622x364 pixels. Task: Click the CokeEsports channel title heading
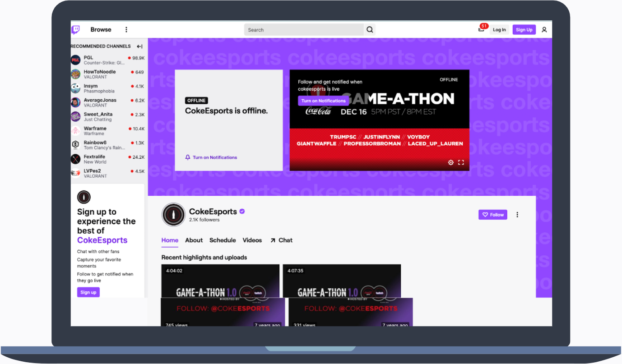(x=213, y=212)
